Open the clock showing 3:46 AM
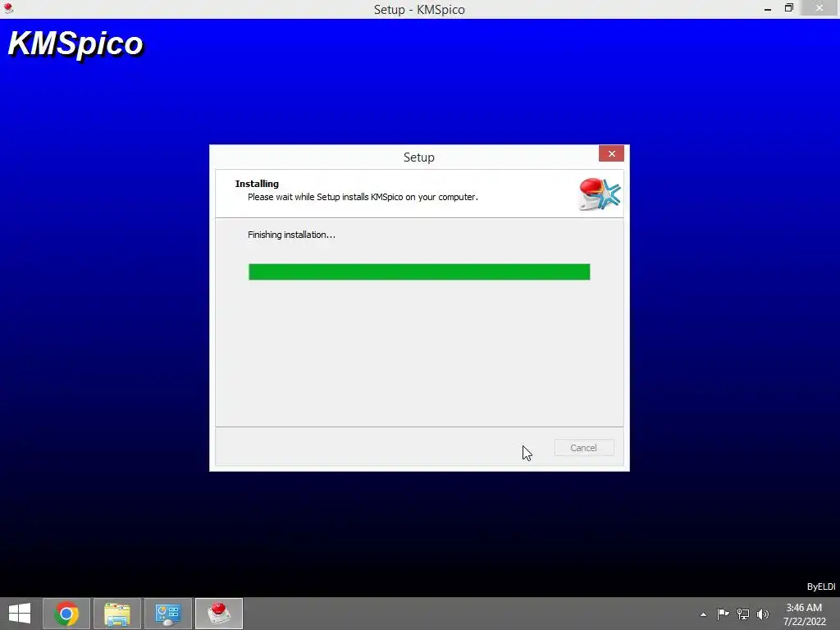The height and width of the screenshot is (630, 840). click(804, 614)
